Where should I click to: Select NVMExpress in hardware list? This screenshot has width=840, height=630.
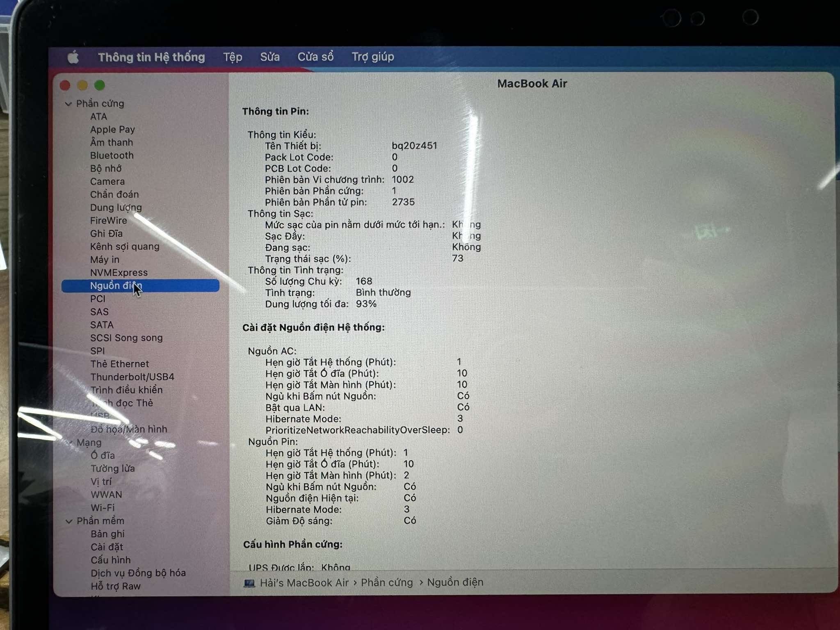coord(119,273)
